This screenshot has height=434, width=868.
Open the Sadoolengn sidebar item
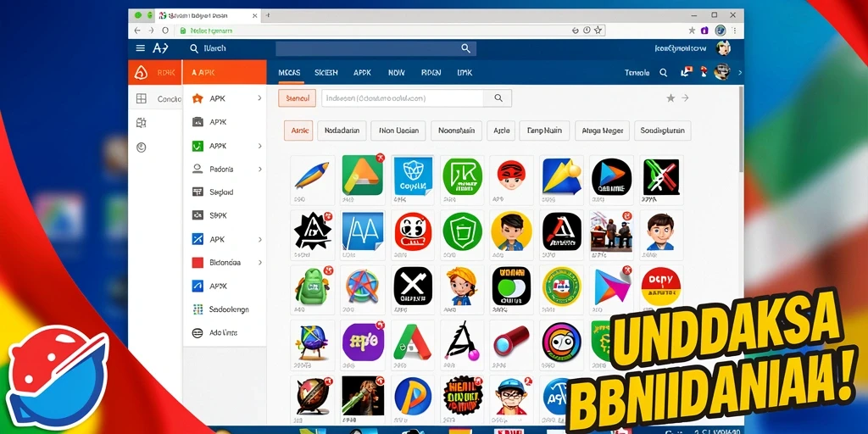pos(224,309)
